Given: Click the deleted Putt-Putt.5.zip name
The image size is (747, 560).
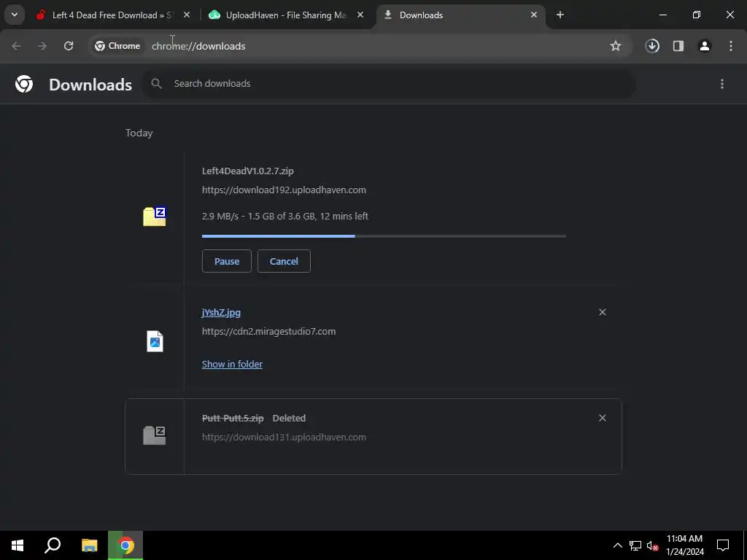Looking at the screenshot, I should click(x=233, y=418).
